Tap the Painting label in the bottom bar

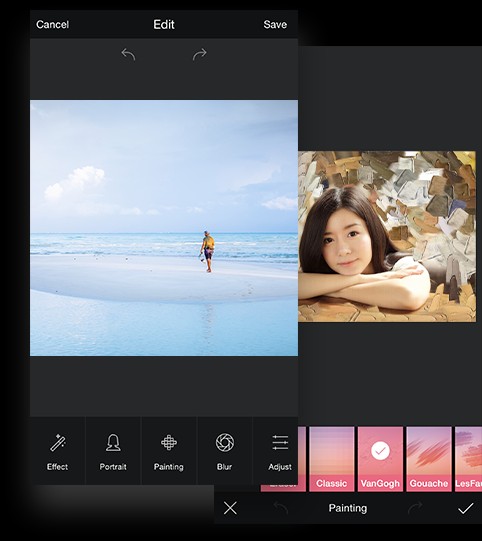pyautogui.click(x=348, y=508)
